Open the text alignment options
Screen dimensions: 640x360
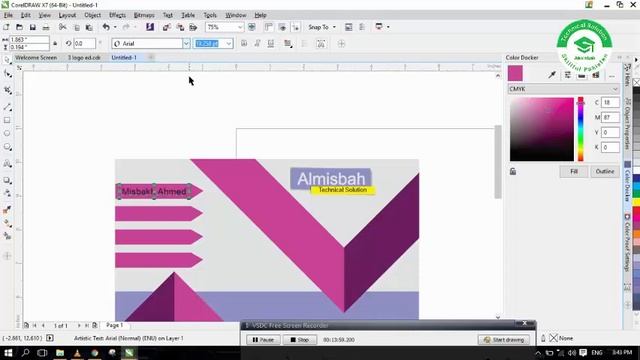[288, 44]
